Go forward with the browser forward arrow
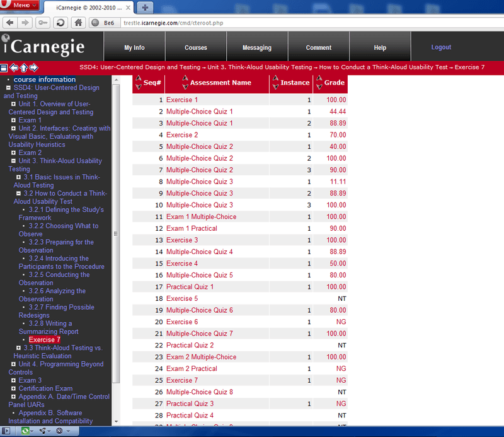The width and height of the screenshot is (504, 437). (x=25, y=23)
